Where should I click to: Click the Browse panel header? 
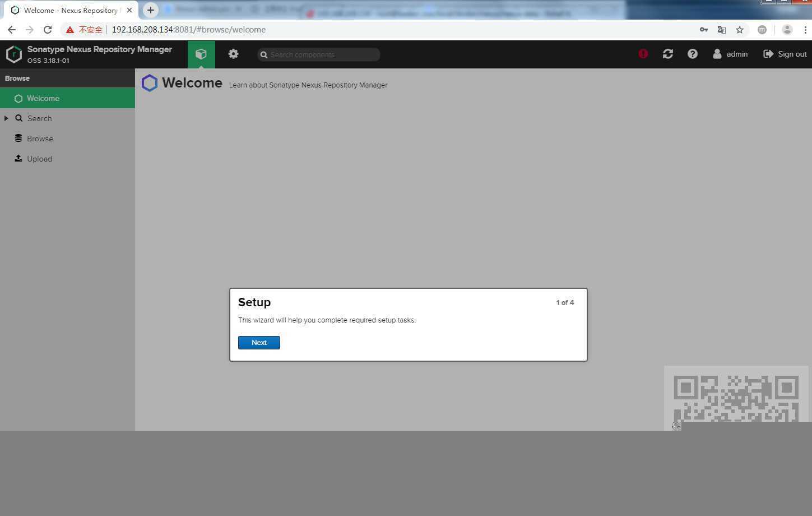click(67, 79)
